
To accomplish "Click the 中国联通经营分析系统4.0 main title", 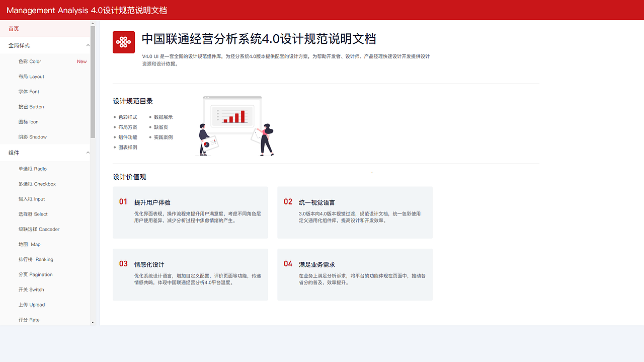I will click(259, 39).
